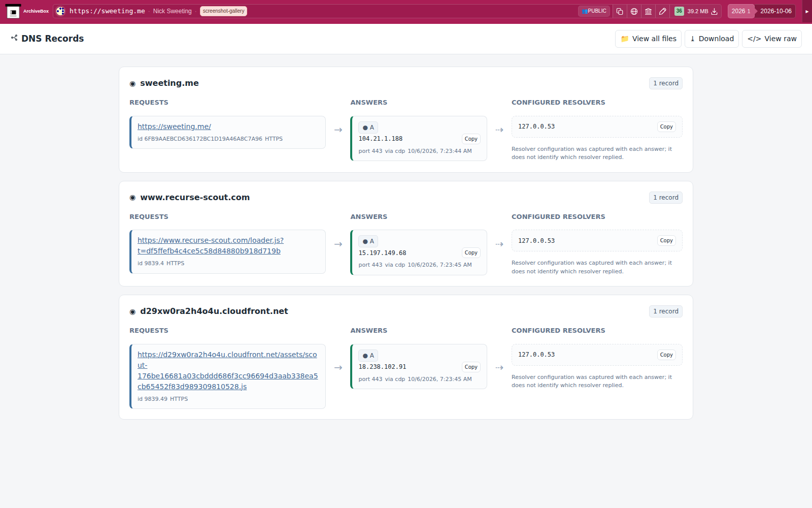This screenshot has height=508, width=812.
Task: Click the bullet icon beside d29xw0ra2h4o4u.cloudfront.net
Action: 132,312
